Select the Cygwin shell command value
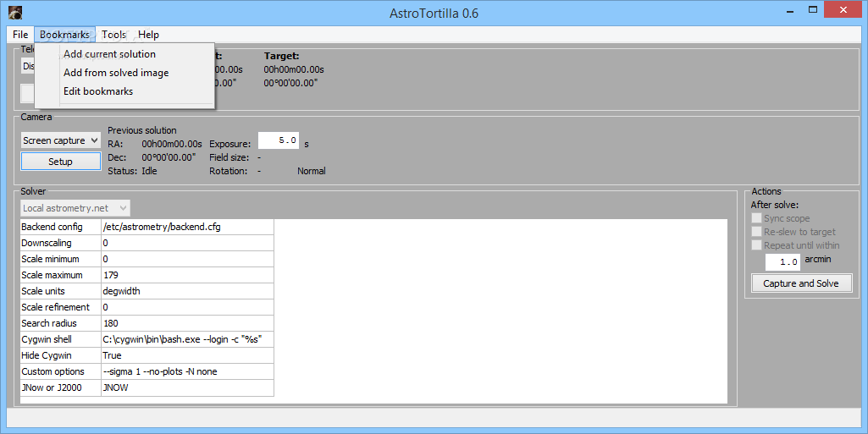Viewport: 868px width, 434px height. [x=187, y=339]
